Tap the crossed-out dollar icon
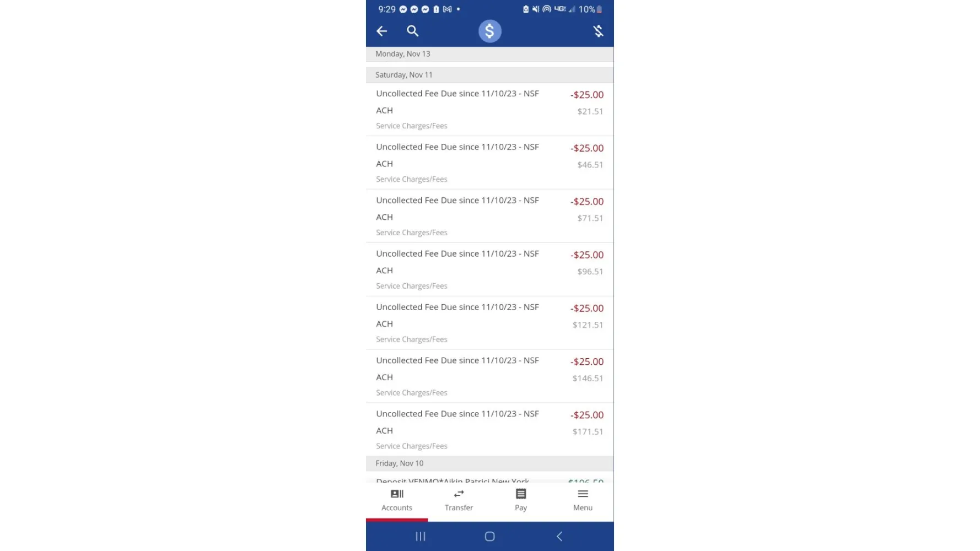The width and height of the screenshot is (980, 551). (598, 31)
